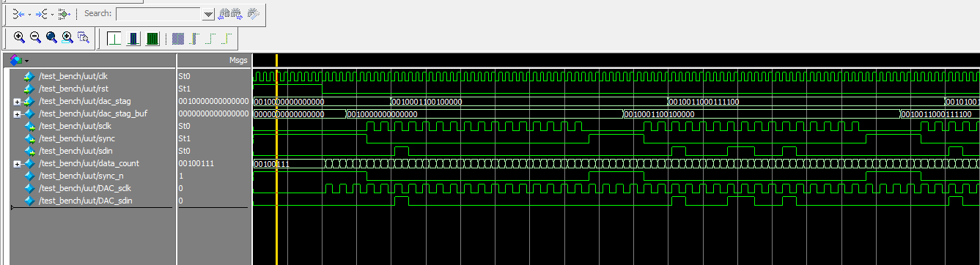Click the Msgs column header
This screenshot has width=980, height=265.
238,60
